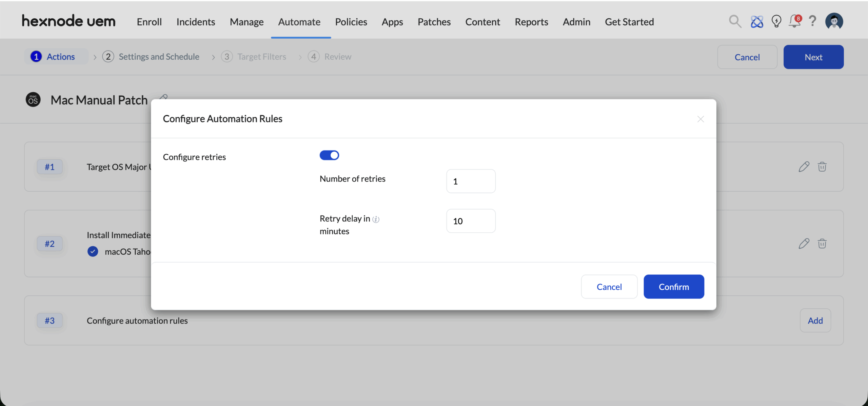The height and width of the screenshot is (406, 868).
Task: Open the Reports menu
Action: 531,22
